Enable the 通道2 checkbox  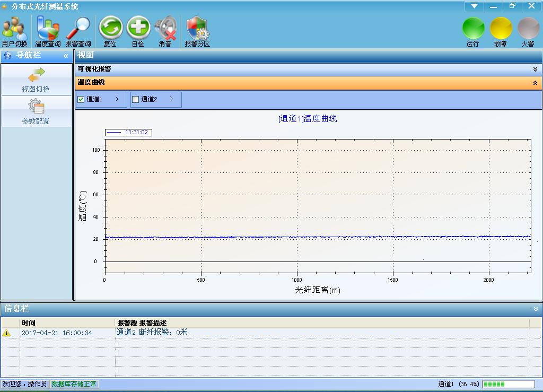click(135, 99)
